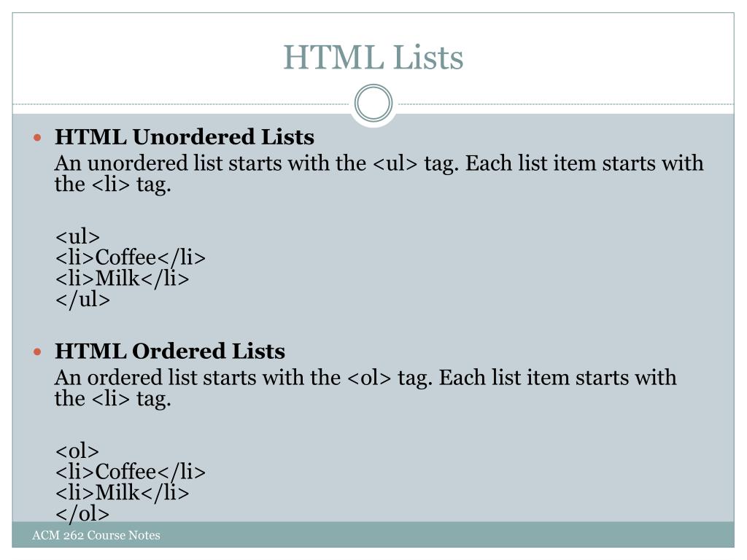Select the HTML Lists slide title

coord(373,58)
